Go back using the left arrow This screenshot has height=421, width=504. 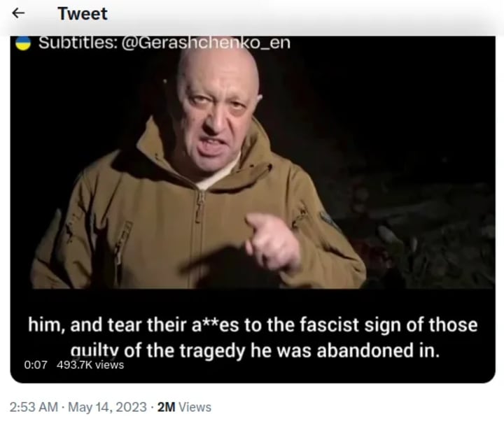(18, 13)
